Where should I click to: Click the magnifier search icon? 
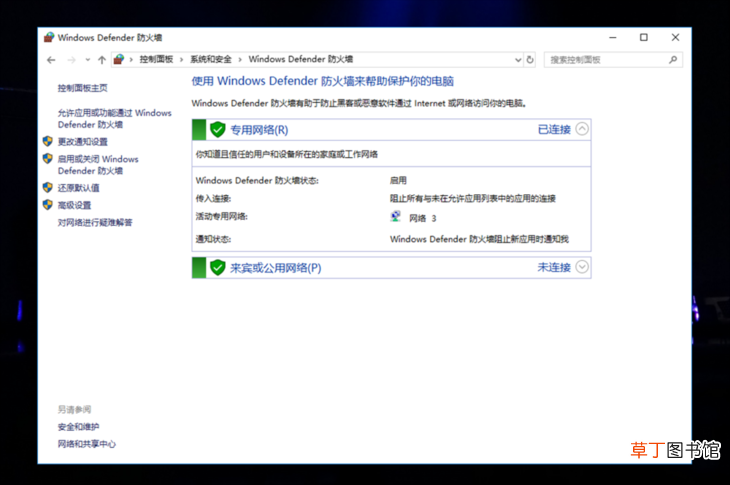(673, 60)
